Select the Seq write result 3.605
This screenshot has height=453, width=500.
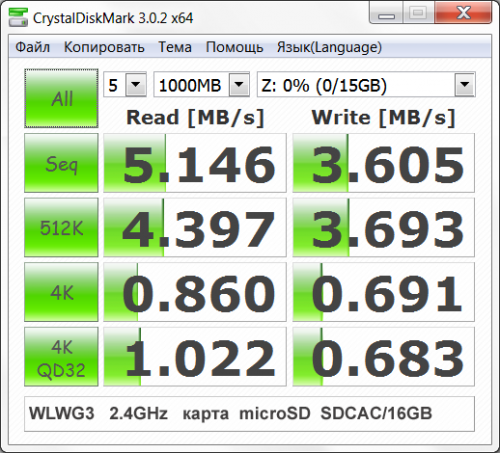pos(383,163)
